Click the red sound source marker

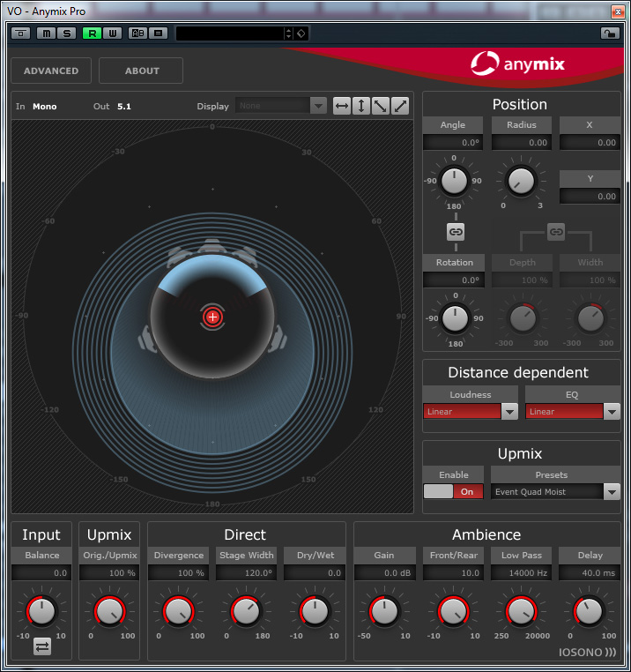[212, 317]
